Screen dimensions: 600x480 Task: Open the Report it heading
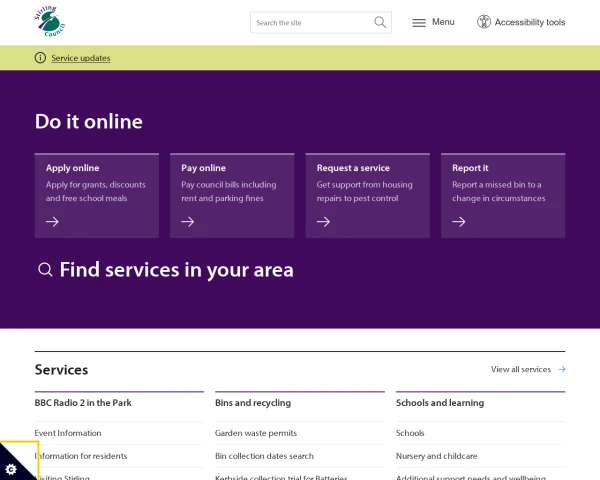pos(470,168)
